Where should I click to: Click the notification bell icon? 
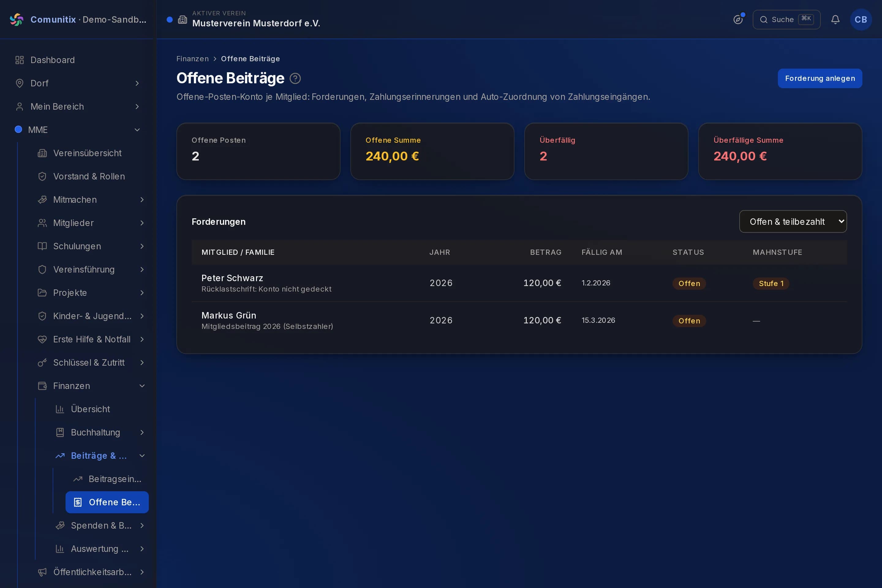[835, 20]
